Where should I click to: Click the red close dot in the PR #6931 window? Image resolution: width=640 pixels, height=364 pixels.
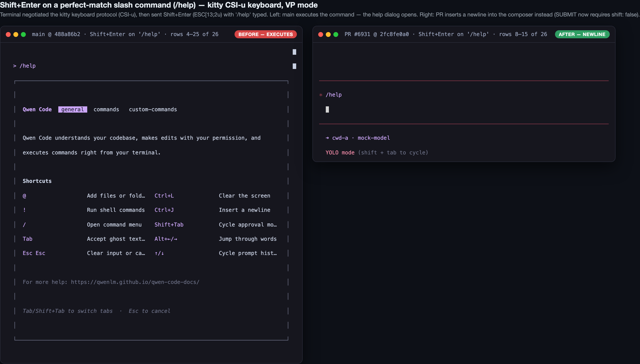(x=321, y=34)
